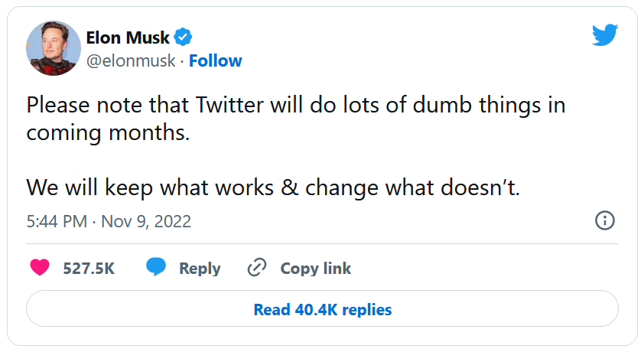Follow the Elon Musk account
The height and width of the screenshot is (352, 644).
216,61
